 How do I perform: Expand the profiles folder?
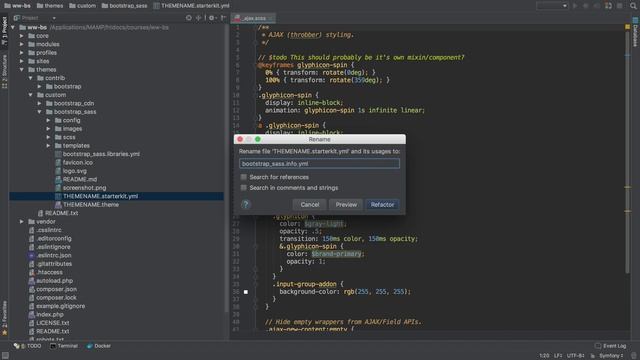(22, 53)
